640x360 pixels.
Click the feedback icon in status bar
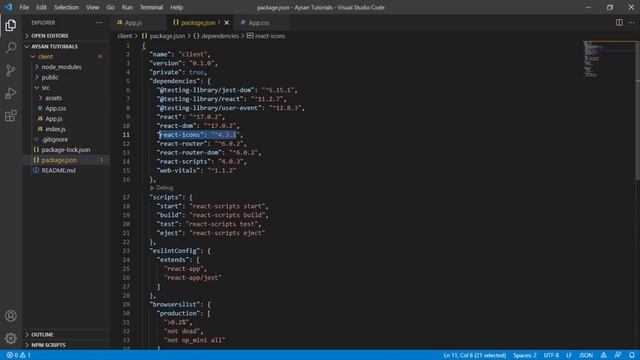[618, 355]
